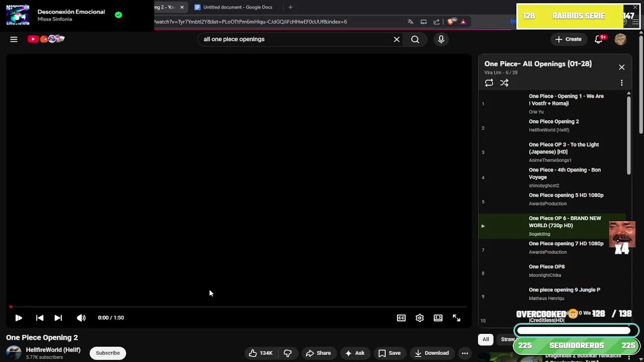Select One Piece OP 6 - BRAND NEW WORLD
The width and height of the screenshot is (644, 362).
coord(552,226)
